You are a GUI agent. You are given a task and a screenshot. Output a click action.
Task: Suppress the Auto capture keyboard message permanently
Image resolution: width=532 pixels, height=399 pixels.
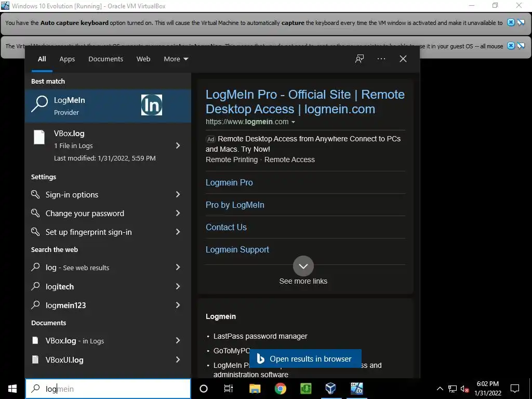point(521,22)
